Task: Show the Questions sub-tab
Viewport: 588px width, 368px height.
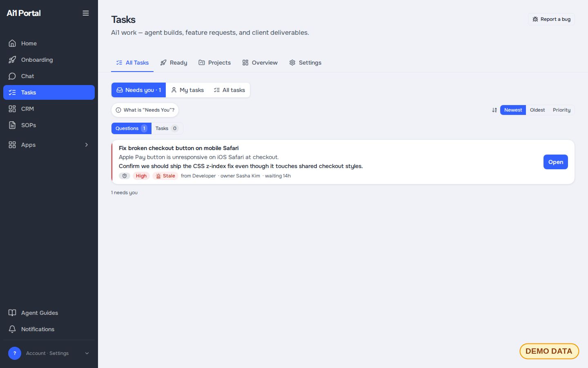Action: (131, 128)
